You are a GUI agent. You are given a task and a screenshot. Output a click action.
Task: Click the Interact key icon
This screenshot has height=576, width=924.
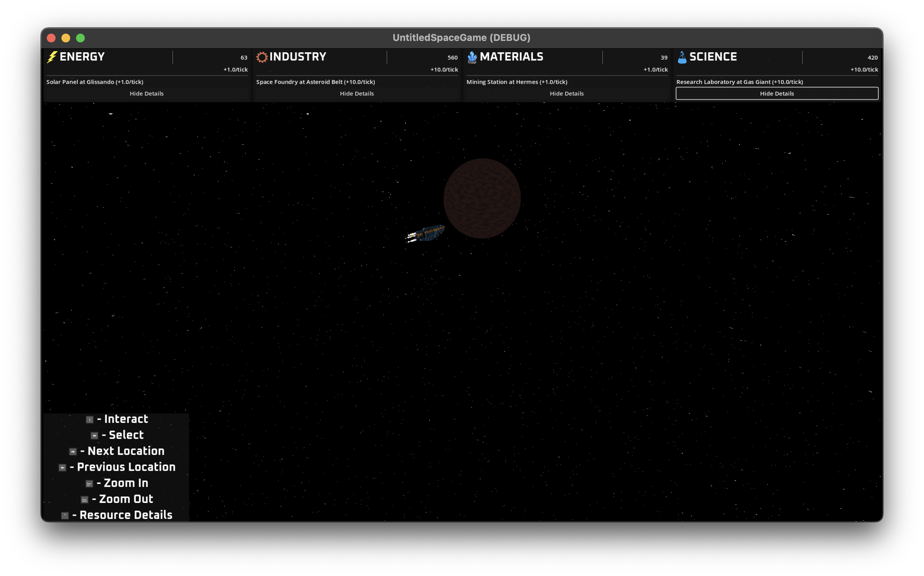[x=90, y=420]
